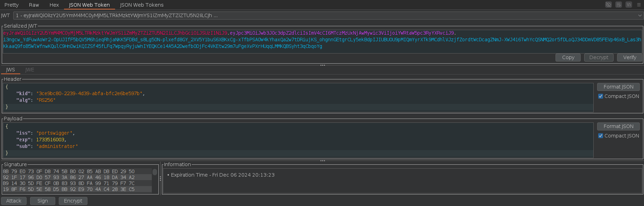
Task: Open the Attack options button
Action: 14,201
